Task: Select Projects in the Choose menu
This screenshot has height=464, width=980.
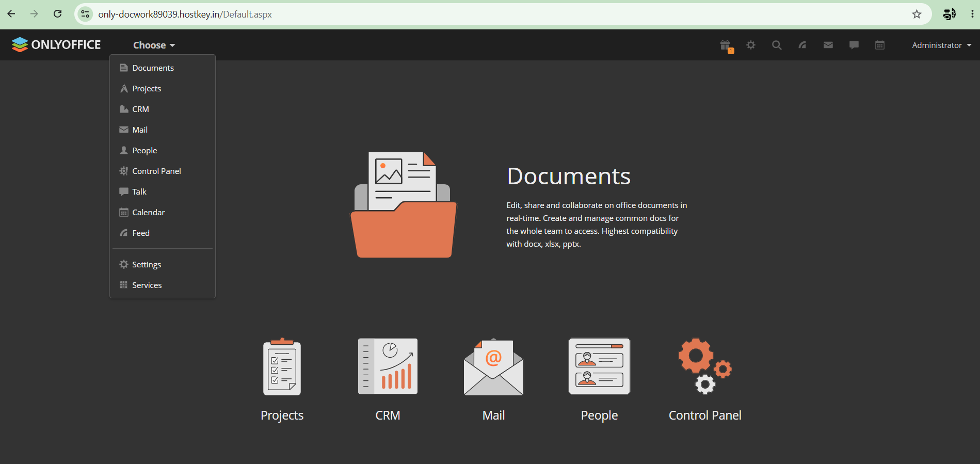Action: (163, 88)
